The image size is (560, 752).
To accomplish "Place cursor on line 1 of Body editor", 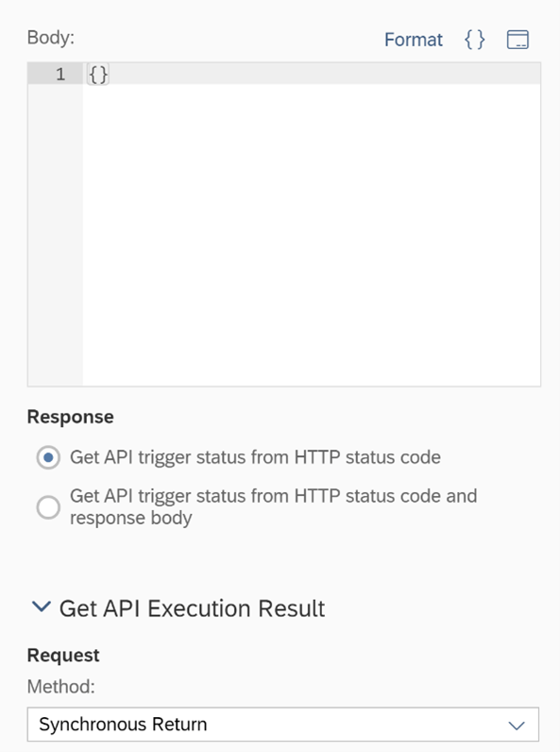I will pos(312,74).
